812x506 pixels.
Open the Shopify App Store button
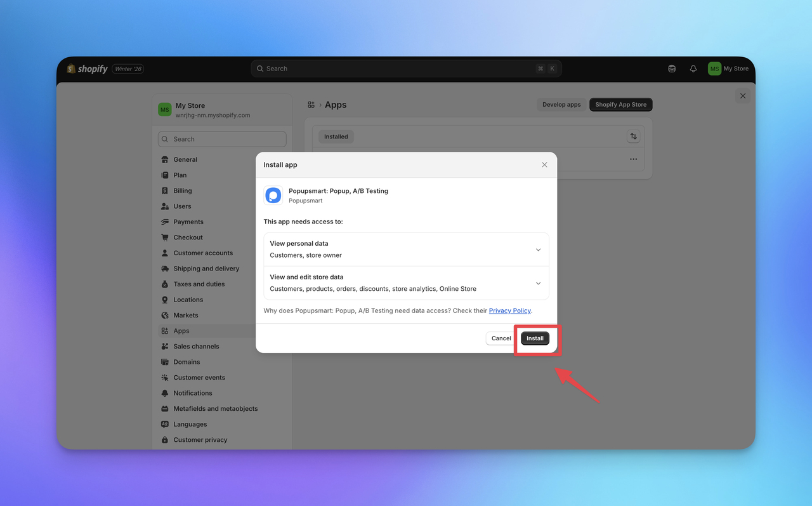tap(621, 105)
